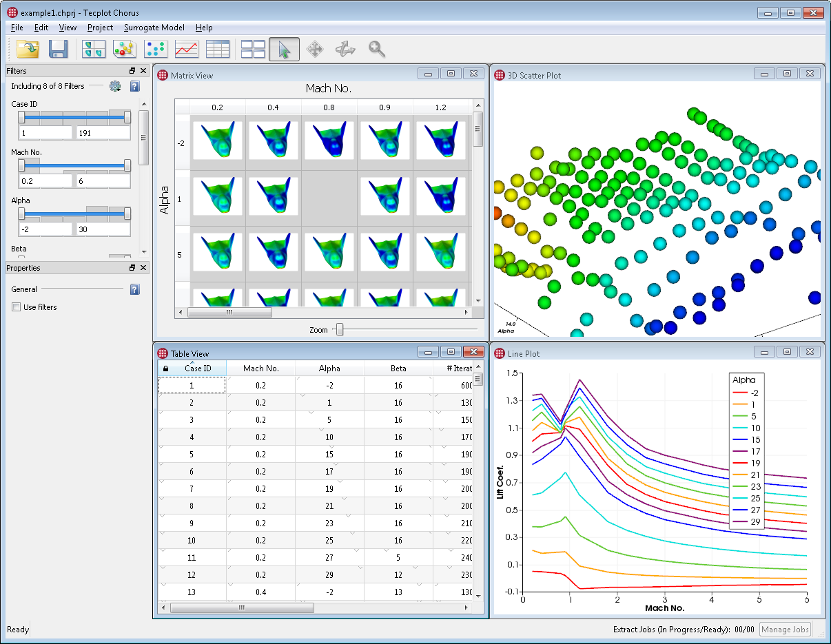Screen dimensions: 831x644
Task: Close the Table View window
Action: click(473, 352)
